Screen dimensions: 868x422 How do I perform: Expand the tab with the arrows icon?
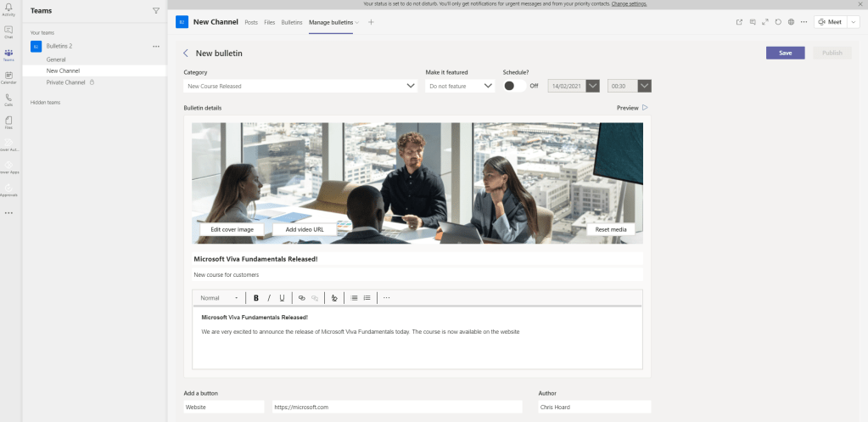[765, 22]
